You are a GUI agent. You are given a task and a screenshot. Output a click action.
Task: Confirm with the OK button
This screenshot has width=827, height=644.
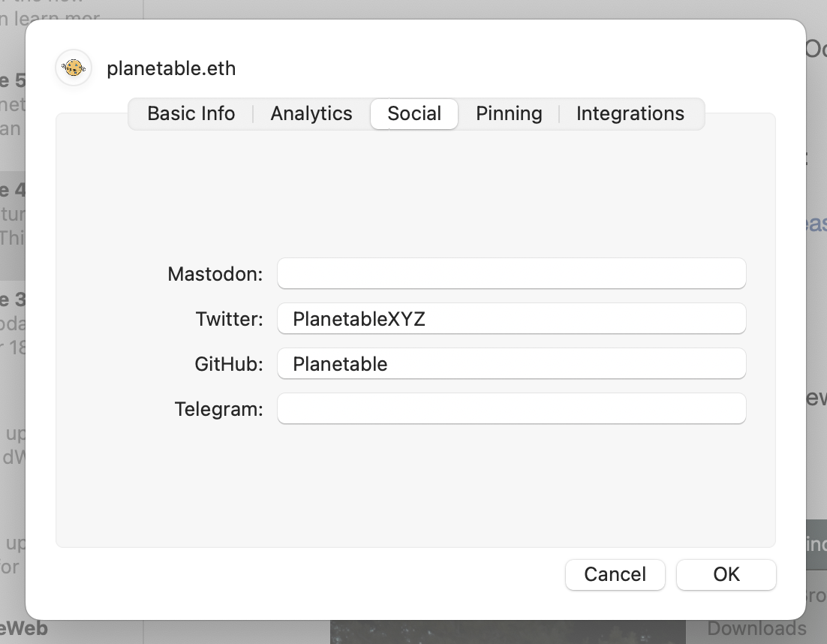pyautogui.click(x=726, y=574)
